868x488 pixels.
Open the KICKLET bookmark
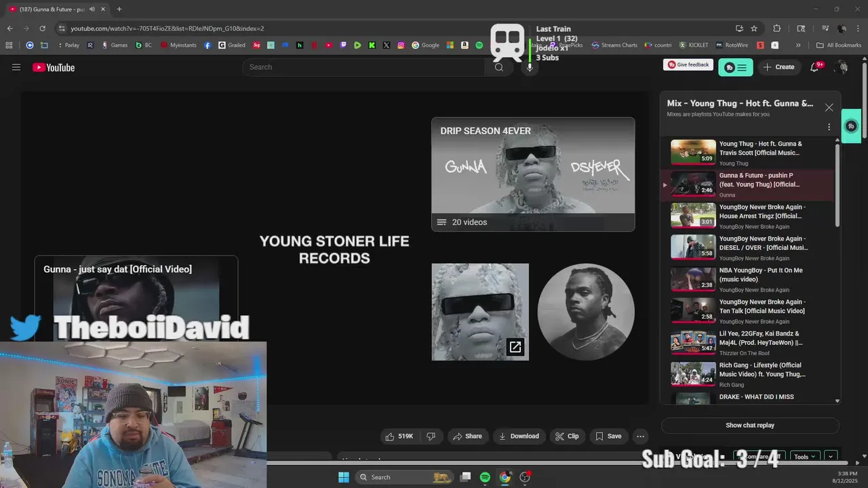tap(694, 45)
